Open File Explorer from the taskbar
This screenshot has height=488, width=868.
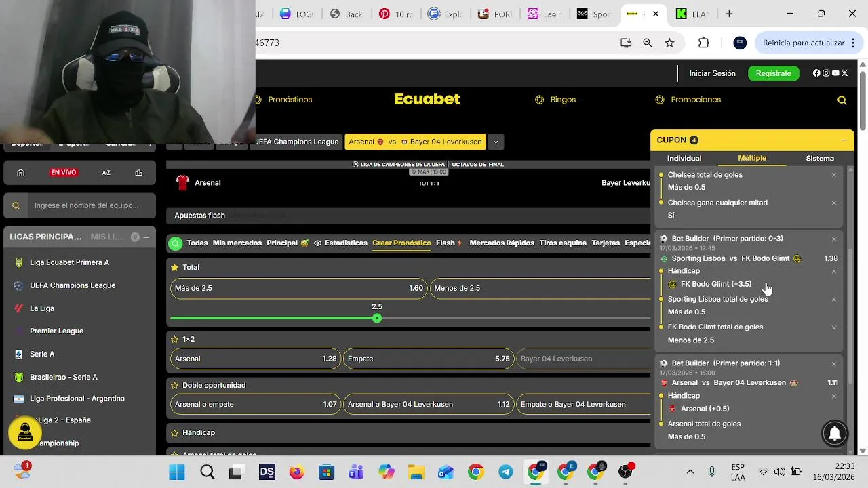point(416,472)
